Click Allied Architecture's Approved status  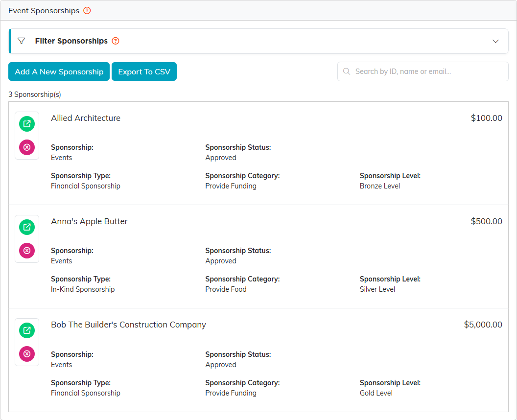pyautogui.click(x=221, y=158)
